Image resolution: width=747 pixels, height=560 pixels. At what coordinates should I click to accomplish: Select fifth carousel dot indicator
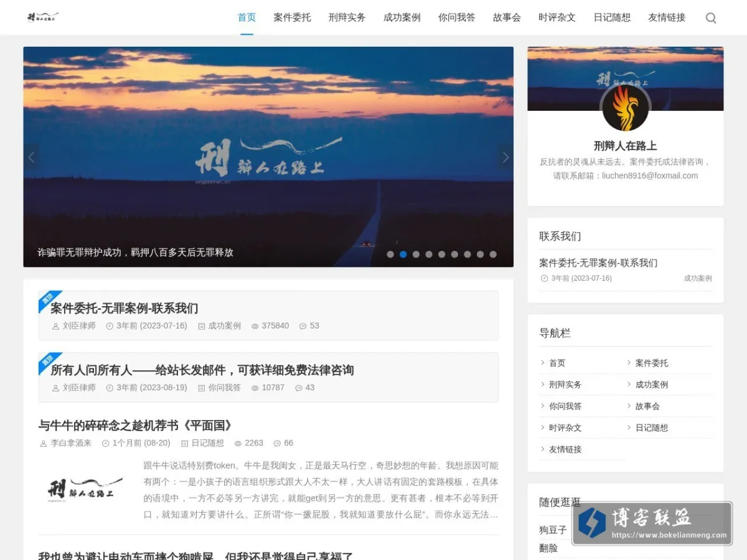tap(441, 254)
